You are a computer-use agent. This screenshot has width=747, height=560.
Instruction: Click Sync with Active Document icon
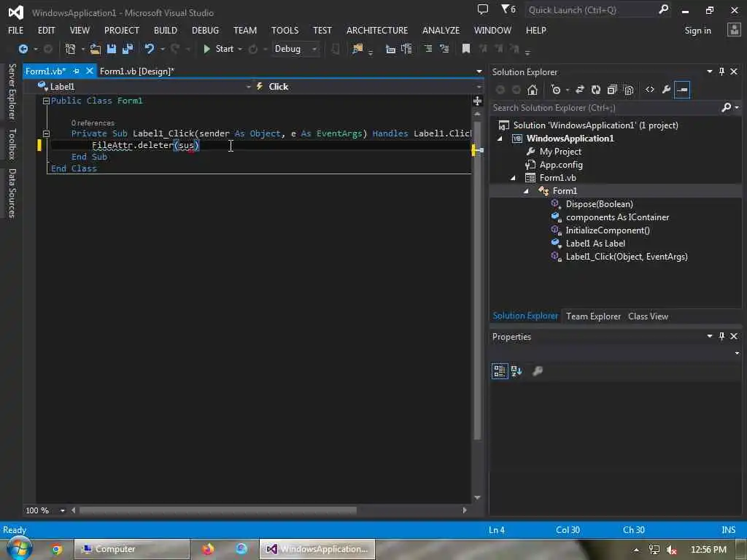pos(580,90)
